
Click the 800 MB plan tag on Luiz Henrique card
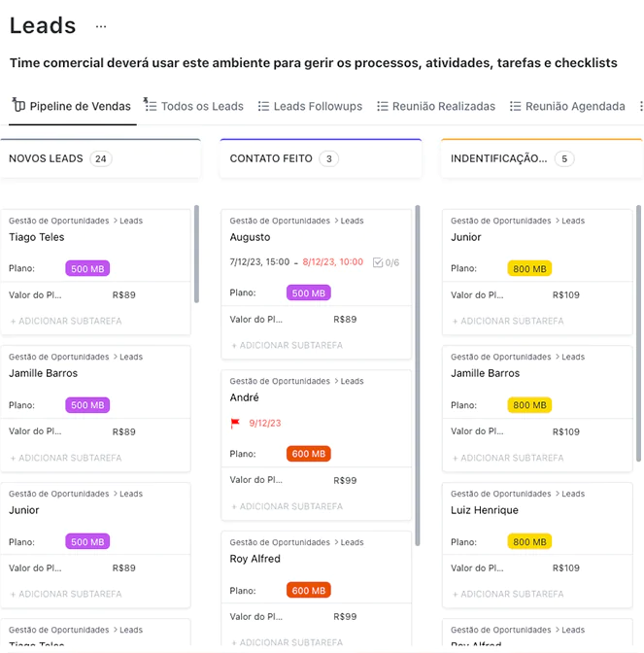click(529, 541)
